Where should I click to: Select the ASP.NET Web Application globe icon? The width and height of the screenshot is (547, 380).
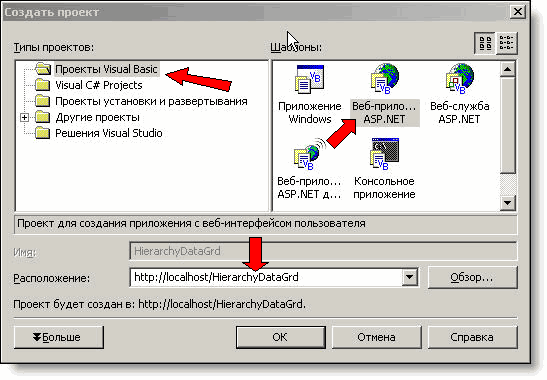coord(385,79)
